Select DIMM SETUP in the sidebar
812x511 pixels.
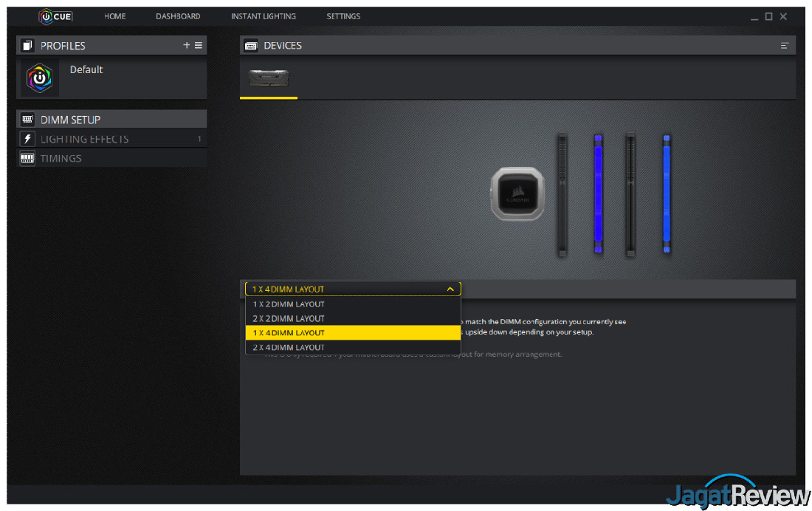pyautogui.click(x=111, y=120)
